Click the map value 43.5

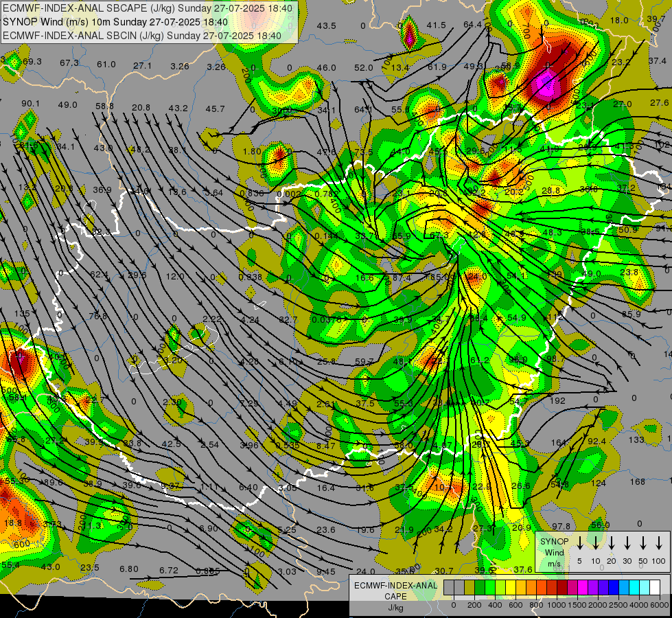pos(327,25)
